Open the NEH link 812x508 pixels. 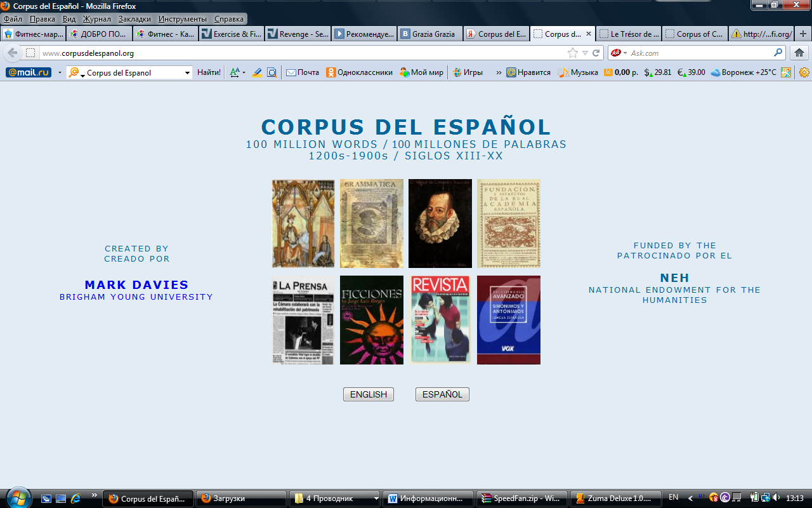[674, 278]
